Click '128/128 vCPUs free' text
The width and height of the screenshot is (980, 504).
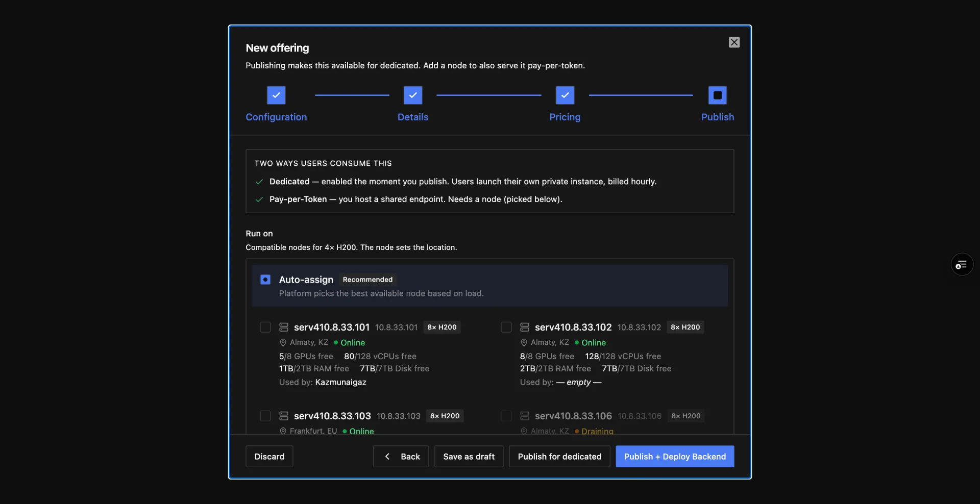[623, 356]
